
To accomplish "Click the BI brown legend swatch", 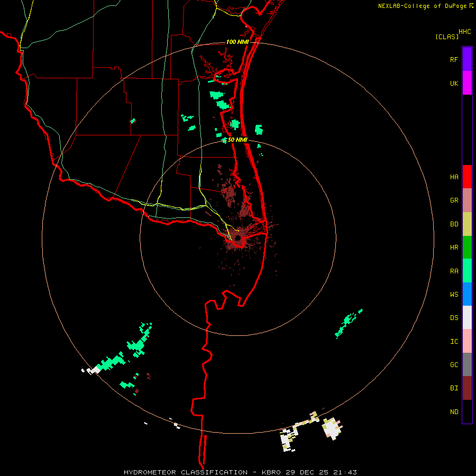I will 467,388.
